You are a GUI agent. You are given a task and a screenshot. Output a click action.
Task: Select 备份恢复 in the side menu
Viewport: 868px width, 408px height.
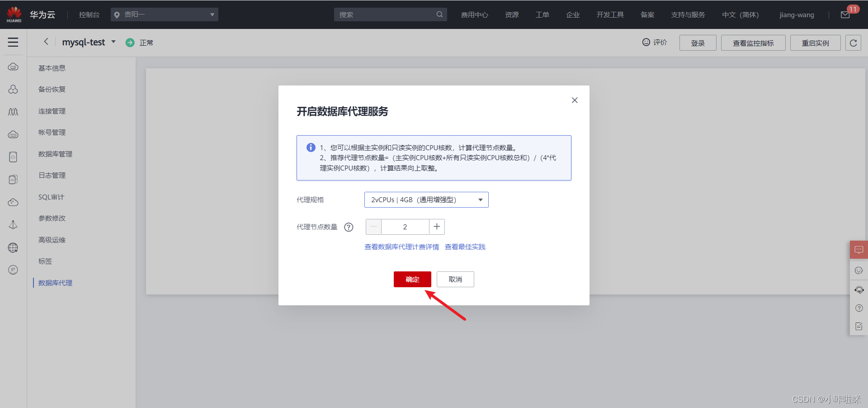pos(52,89)
